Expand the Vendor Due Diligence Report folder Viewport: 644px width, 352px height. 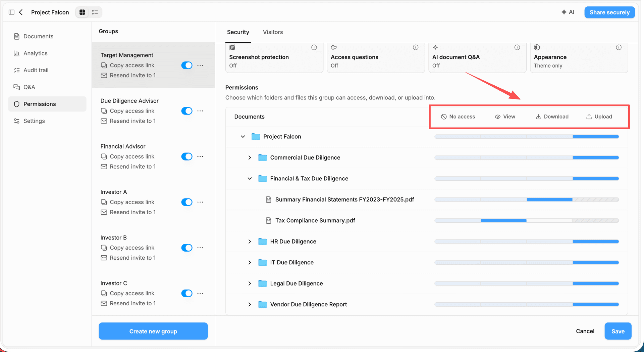tap(250, 305)
